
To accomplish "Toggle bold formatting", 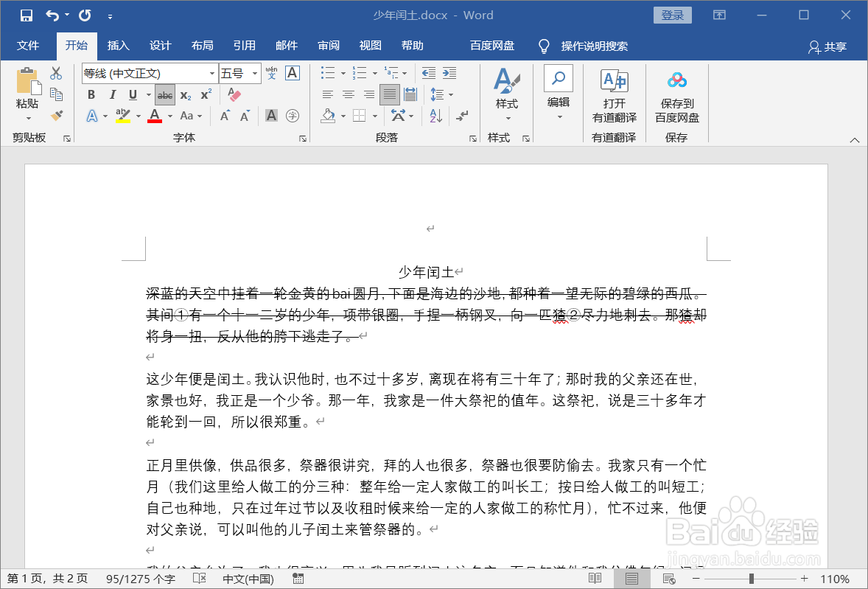I will point(91,95).
